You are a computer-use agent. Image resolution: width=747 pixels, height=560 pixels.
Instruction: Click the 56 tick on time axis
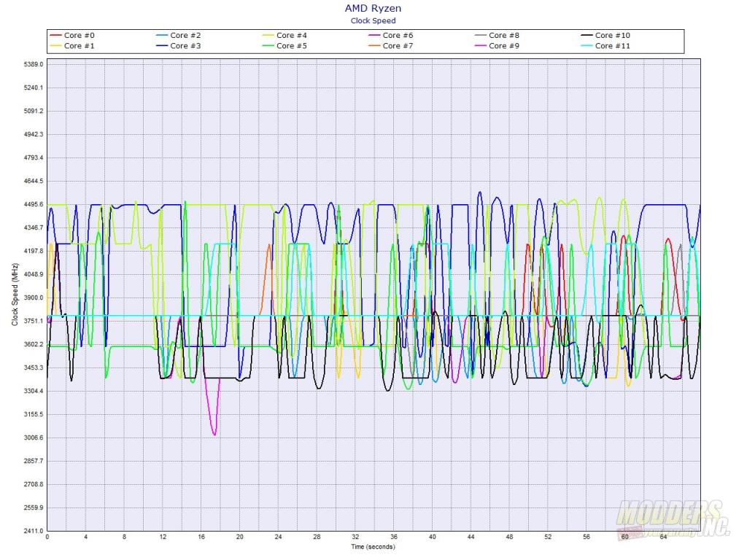587,537
